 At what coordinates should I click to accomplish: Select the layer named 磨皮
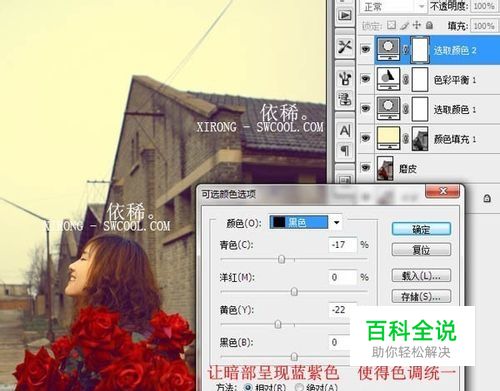[x=408, y=168]
